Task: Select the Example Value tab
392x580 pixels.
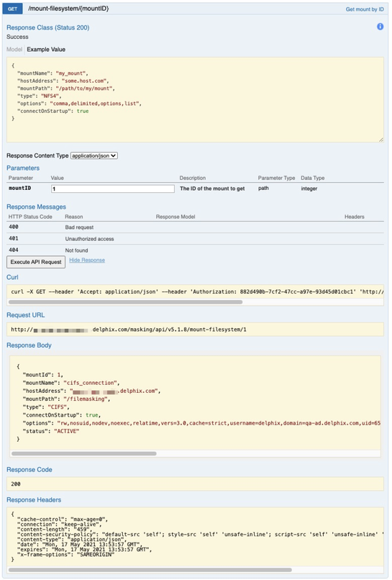Action: 46,49
